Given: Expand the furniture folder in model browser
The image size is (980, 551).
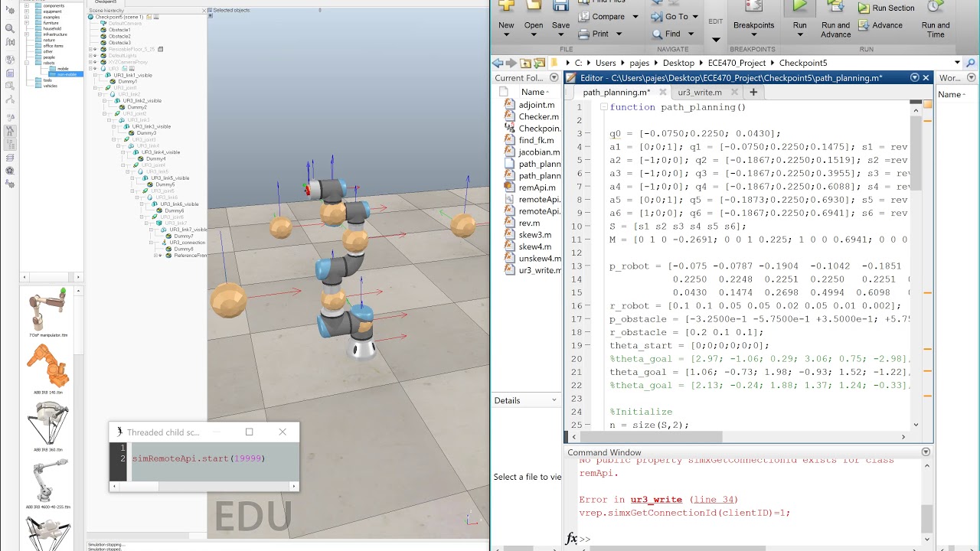Looking at the screenshot, I should 26,23.
